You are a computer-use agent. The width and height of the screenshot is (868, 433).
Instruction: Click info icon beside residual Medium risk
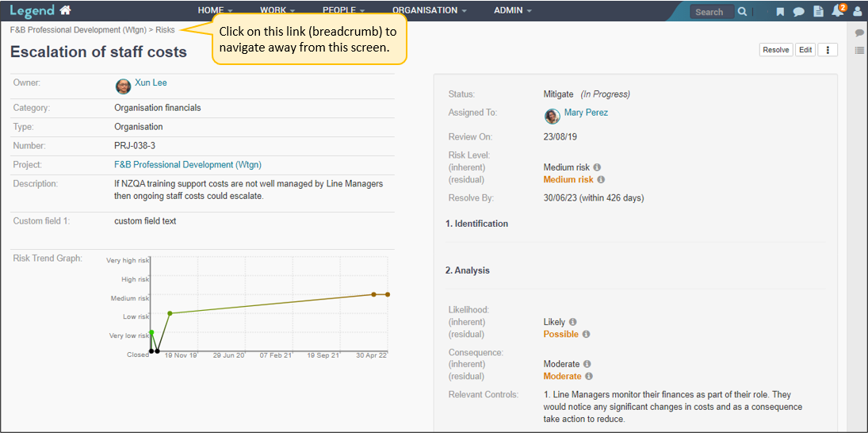click(601, 179)
